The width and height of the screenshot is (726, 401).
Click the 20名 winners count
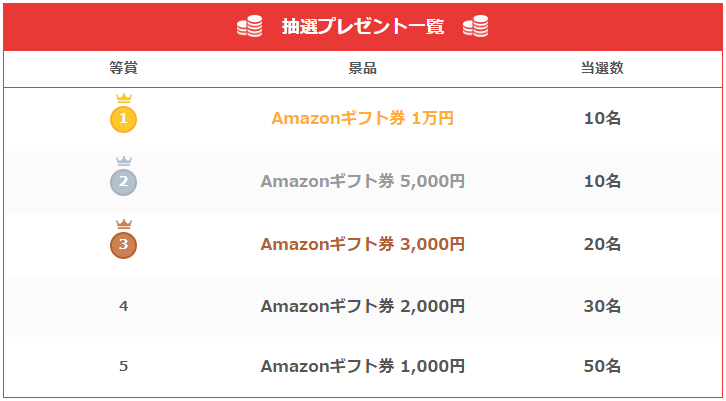(602, 243)
